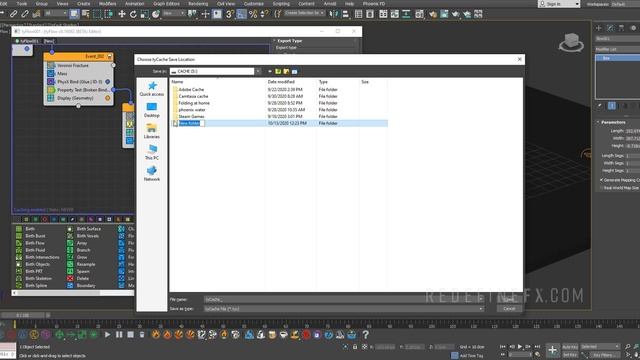Open the Create Selection Set dropdown
640x360 pixels.
tap(304, 13)
